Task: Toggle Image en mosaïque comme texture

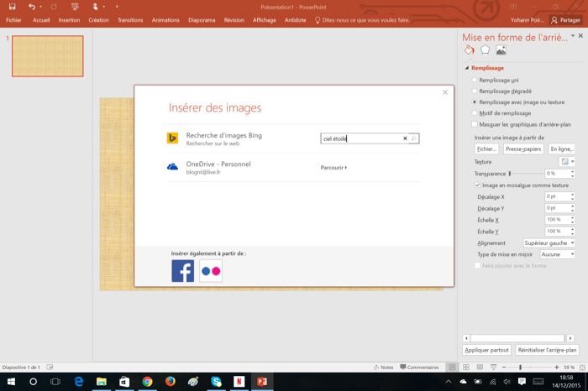Action: tap(478, 185)
